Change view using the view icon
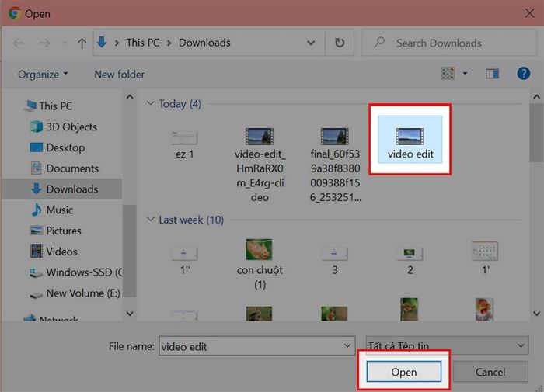The width and height of the screenshot is (544, 392). (448, 74)
